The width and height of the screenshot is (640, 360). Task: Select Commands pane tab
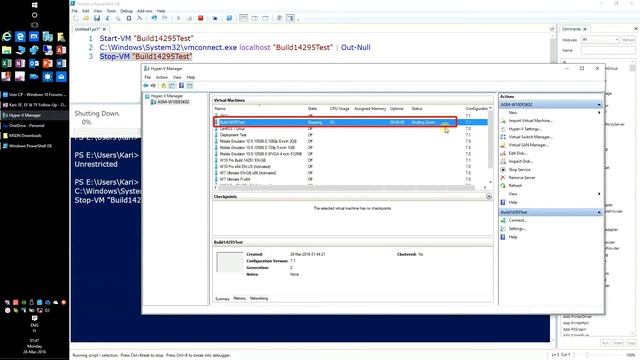tap(571, 29)
